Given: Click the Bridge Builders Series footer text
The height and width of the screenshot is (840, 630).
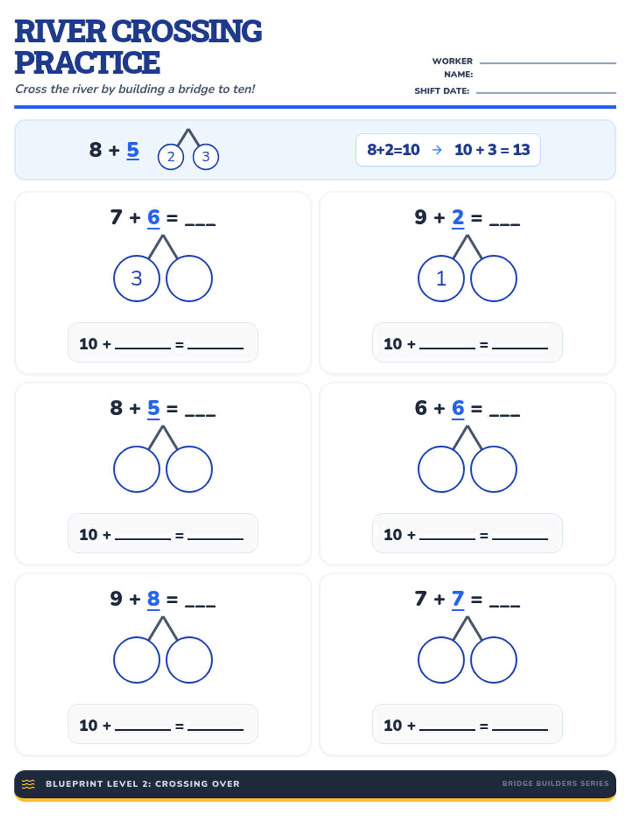Looking at the screenshot, I should click(555, 783).
